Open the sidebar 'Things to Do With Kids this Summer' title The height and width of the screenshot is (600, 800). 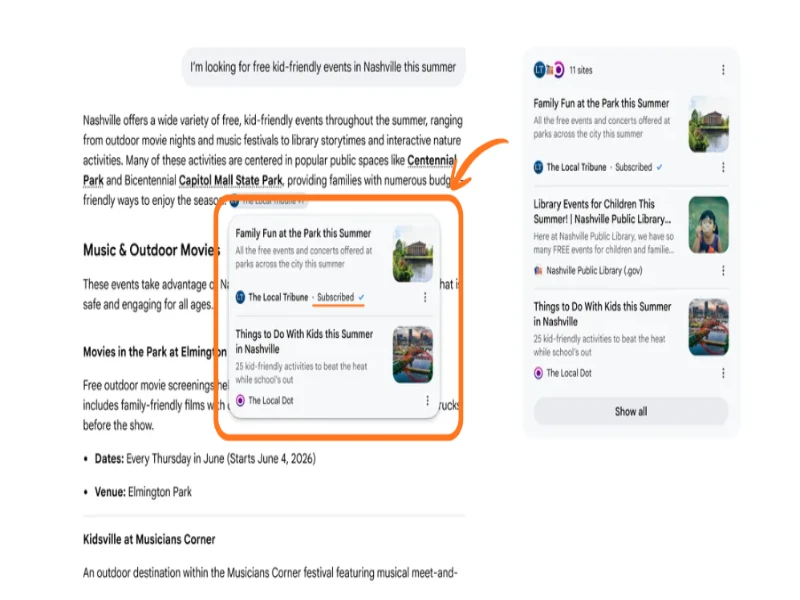602,314
